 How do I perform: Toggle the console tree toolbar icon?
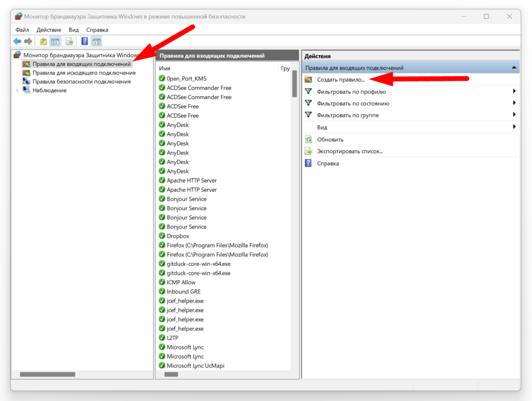click(55, 42)
